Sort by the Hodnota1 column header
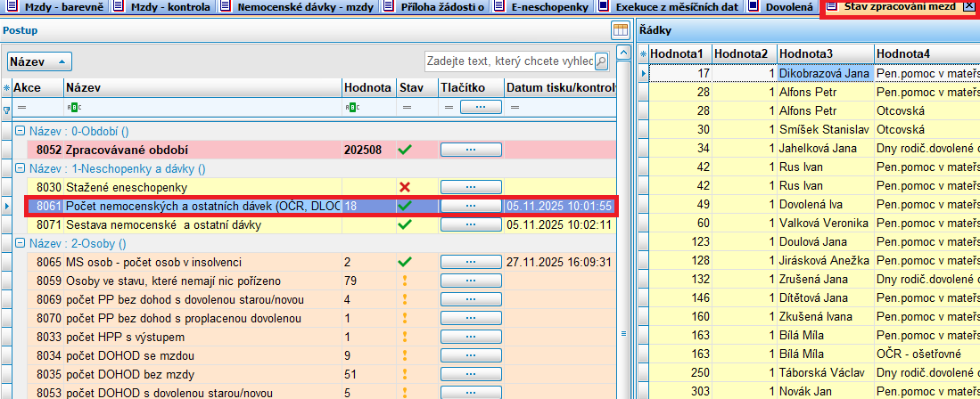 click(x=678, y=53)
